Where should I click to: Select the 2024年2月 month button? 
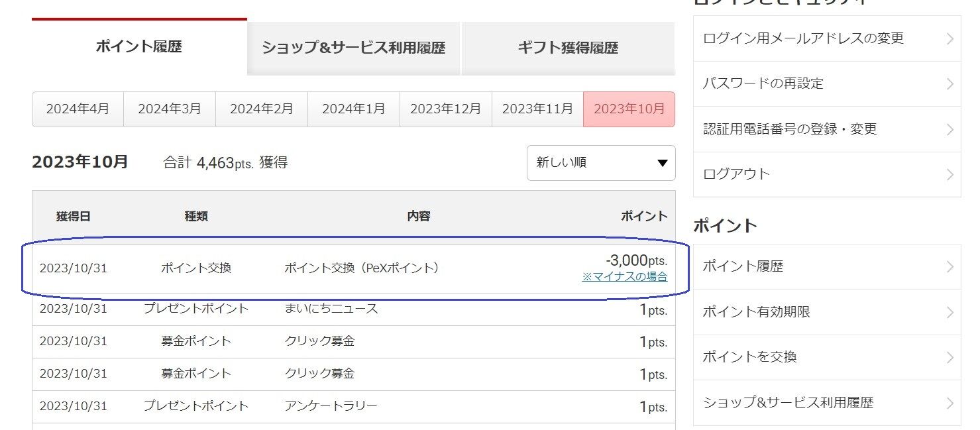click(262, 109)
